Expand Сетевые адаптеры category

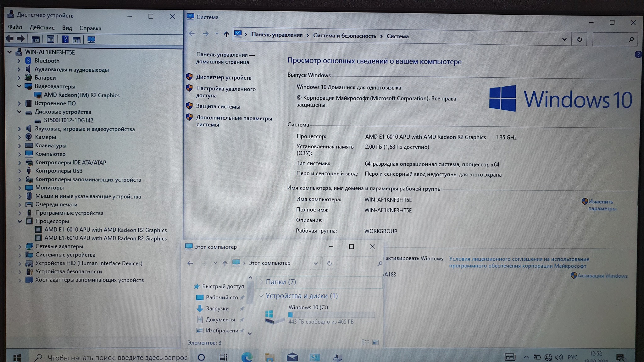(x=19, y=247)
